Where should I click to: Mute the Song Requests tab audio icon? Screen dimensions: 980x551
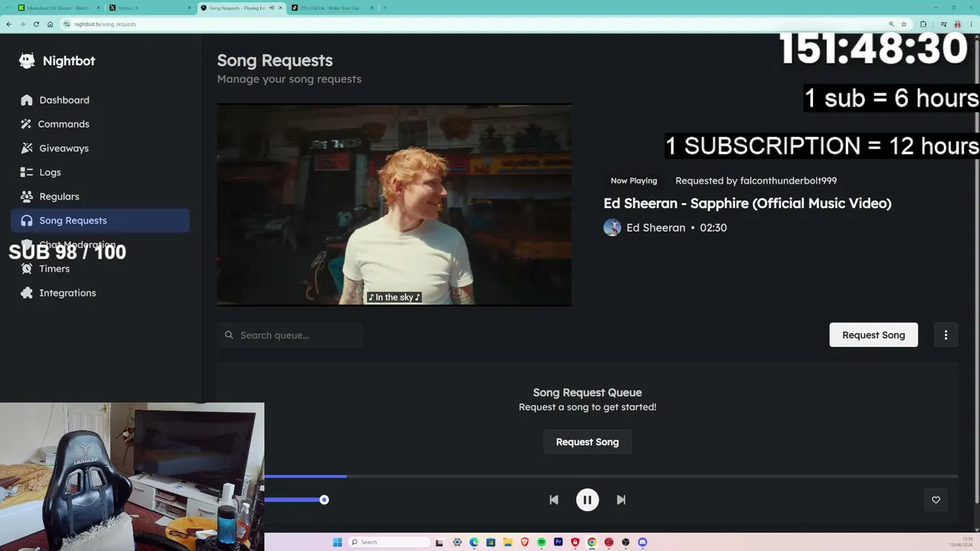point(271,8)
